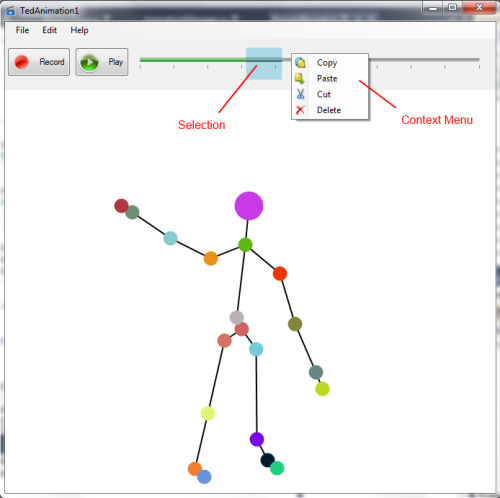
Task: Click the light blue timeline selection region
Action: pos(264,63)
